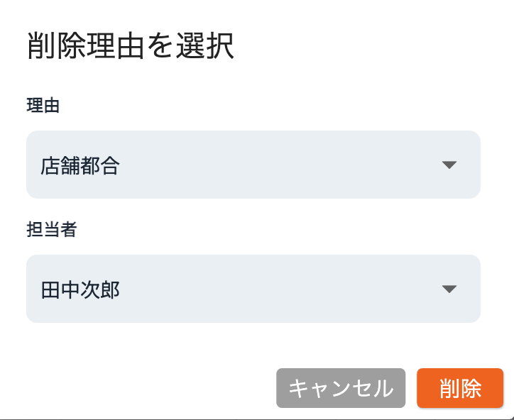
Task: Expand the staff member combo box
Action: (x=253, y=289)
